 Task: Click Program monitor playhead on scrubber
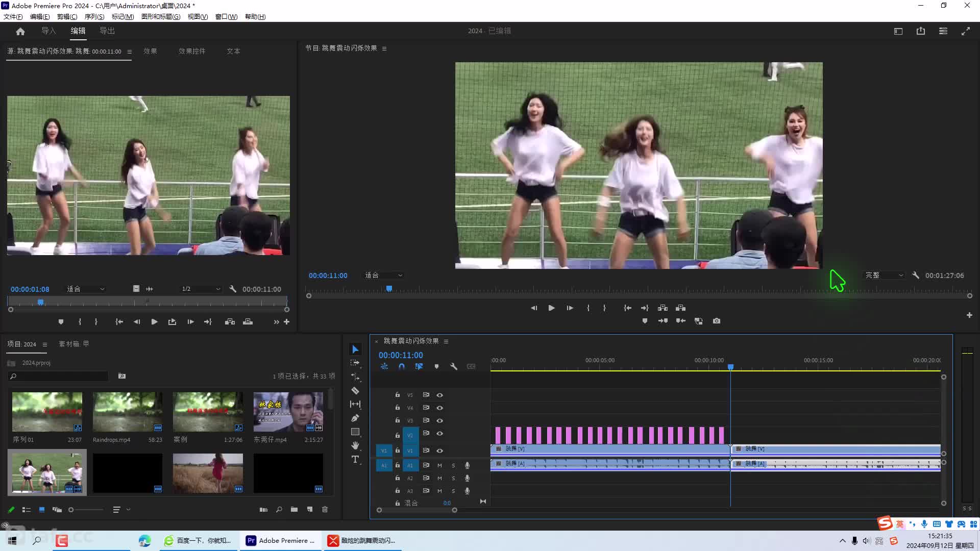coord(389,289)
